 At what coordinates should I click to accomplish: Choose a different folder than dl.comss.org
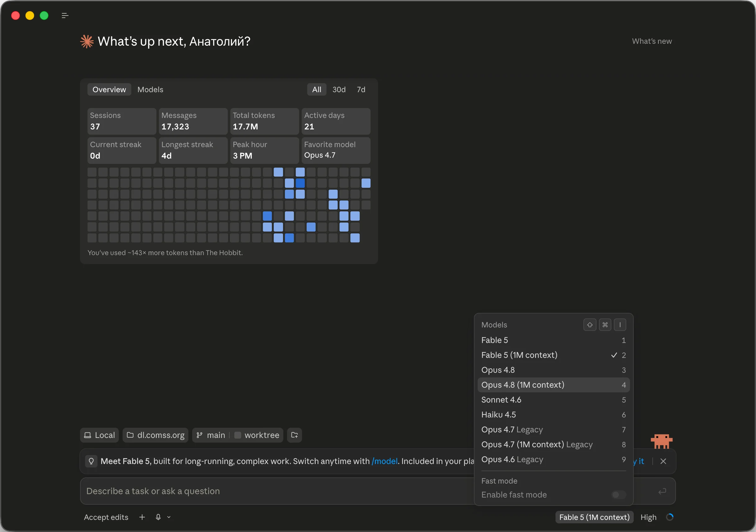pyautogui.click(x=155, y=435)
